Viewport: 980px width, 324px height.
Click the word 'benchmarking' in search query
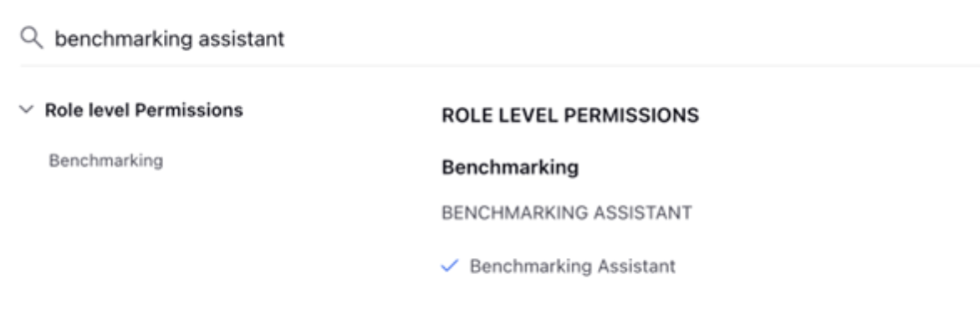[x=123, y=39]
